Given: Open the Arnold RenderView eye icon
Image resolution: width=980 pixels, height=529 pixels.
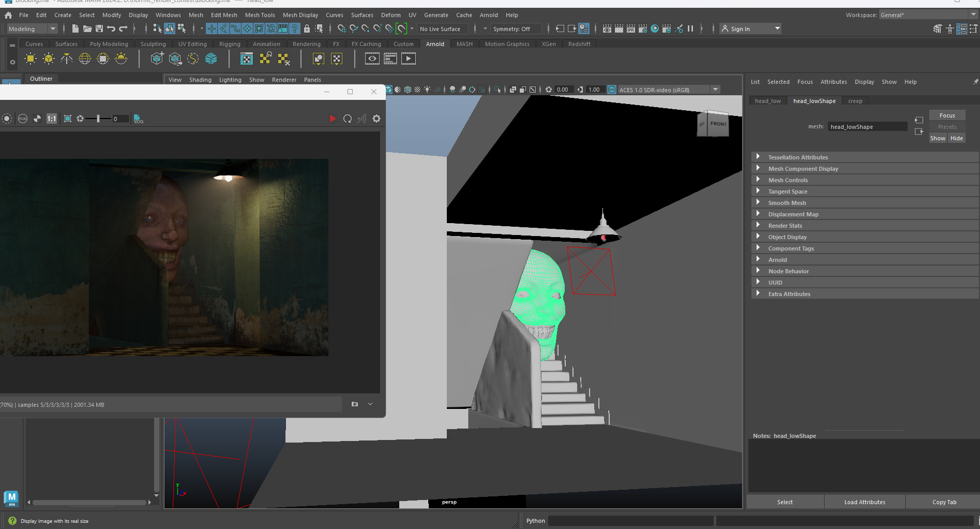Looking at the screenshot, I should (372, 59).
